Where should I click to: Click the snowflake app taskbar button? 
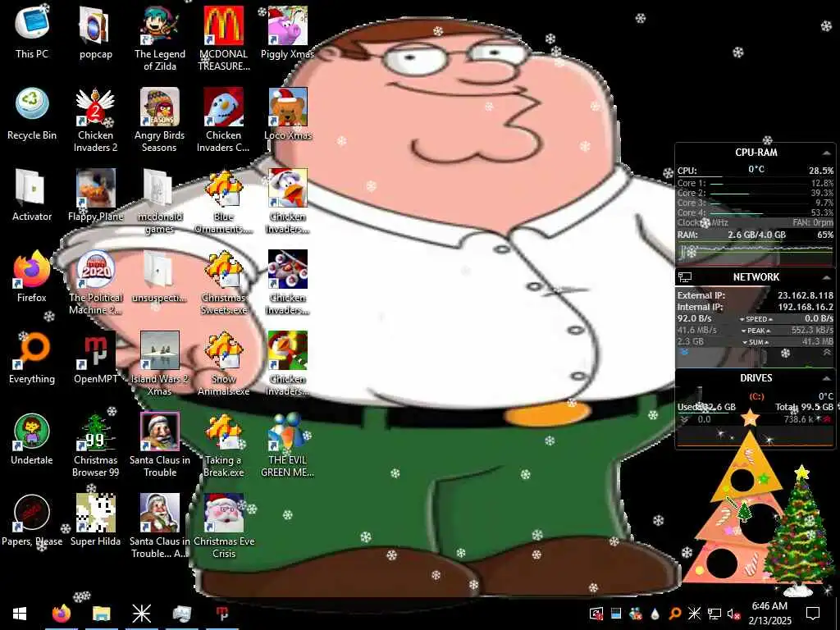(141, 614)
